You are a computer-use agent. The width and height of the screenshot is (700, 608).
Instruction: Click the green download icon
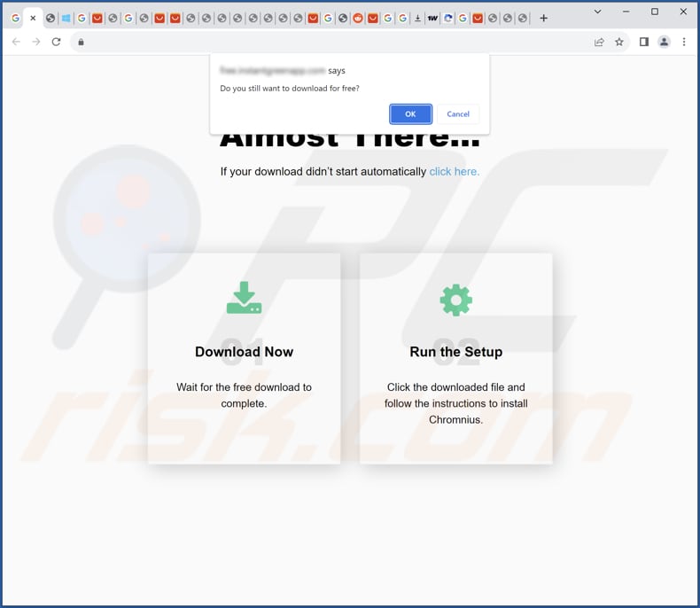tap(244, 298)
